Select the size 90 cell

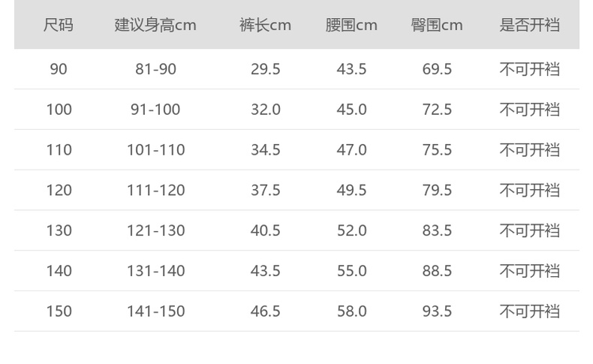[x=59, y=69]
